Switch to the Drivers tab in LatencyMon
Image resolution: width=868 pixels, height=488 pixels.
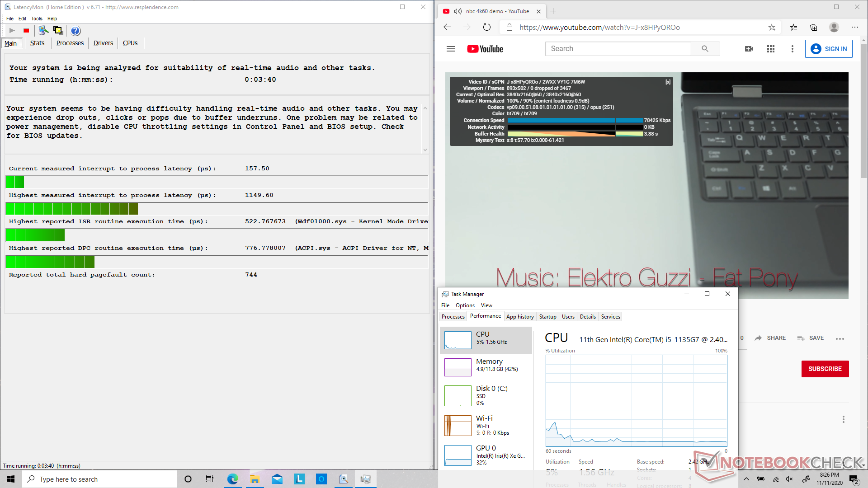click(x=103, y=43)
